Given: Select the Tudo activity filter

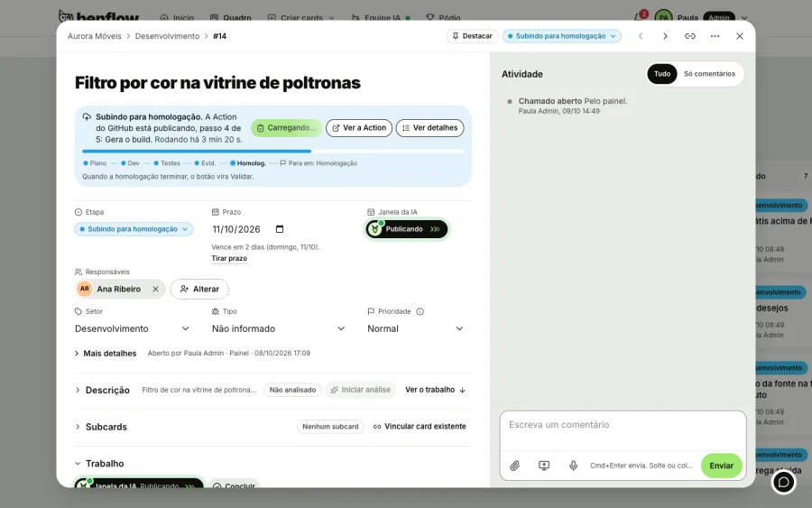Looking at the screenshot, I should click(x=662, y=74).
